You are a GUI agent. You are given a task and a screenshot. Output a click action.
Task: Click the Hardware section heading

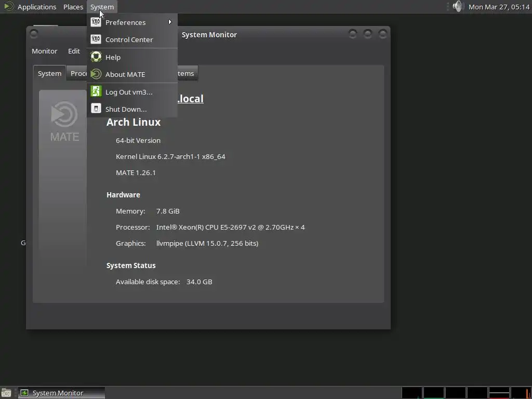[123, 195]
